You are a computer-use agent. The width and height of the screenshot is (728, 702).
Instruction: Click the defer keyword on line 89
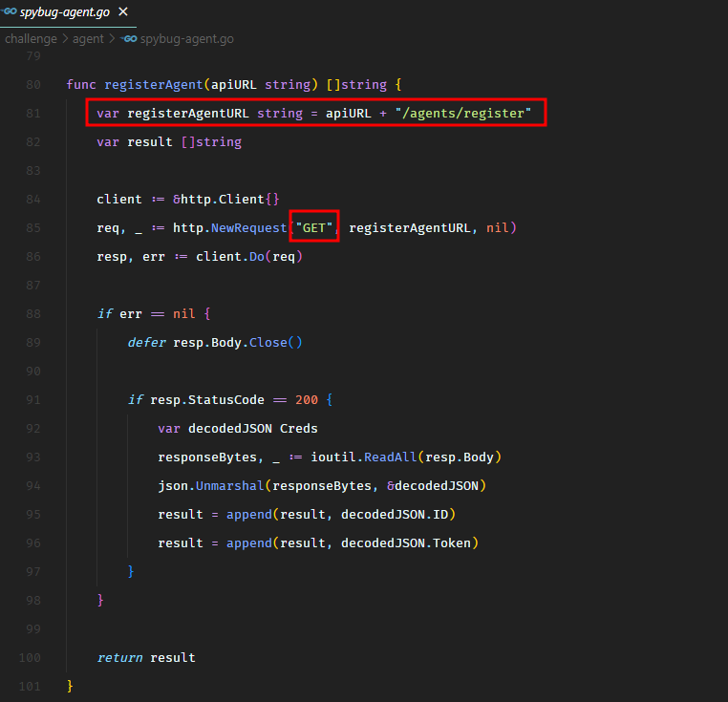point(146,342)
